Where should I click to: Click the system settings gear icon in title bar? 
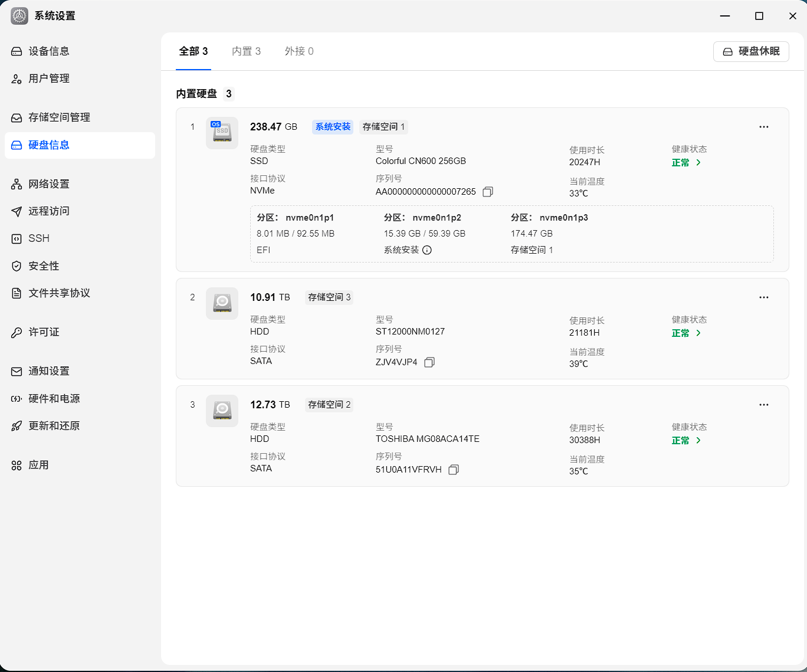click(19, 16)
